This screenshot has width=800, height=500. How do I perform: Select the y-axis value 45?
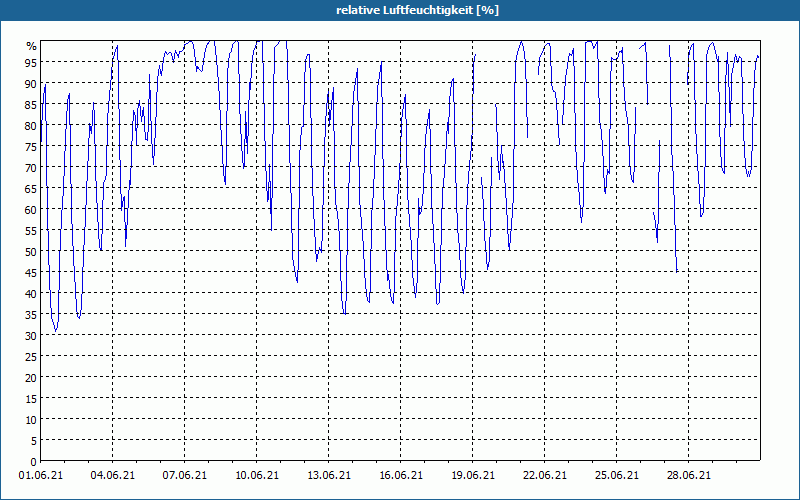(x=31, y=272)
